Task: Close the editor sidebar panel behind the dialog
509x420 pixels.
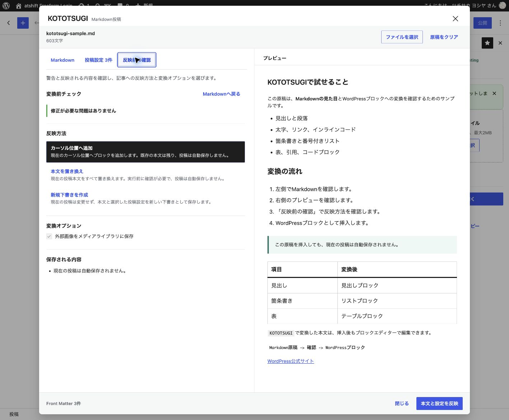Action: (x=500, y=43)
